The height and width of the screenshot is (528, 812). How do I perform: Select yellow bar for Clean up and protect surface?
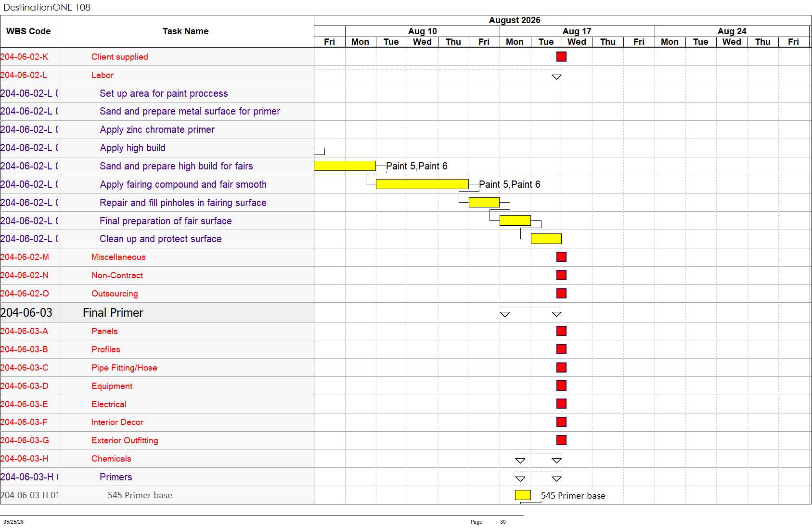click(546, 239)
